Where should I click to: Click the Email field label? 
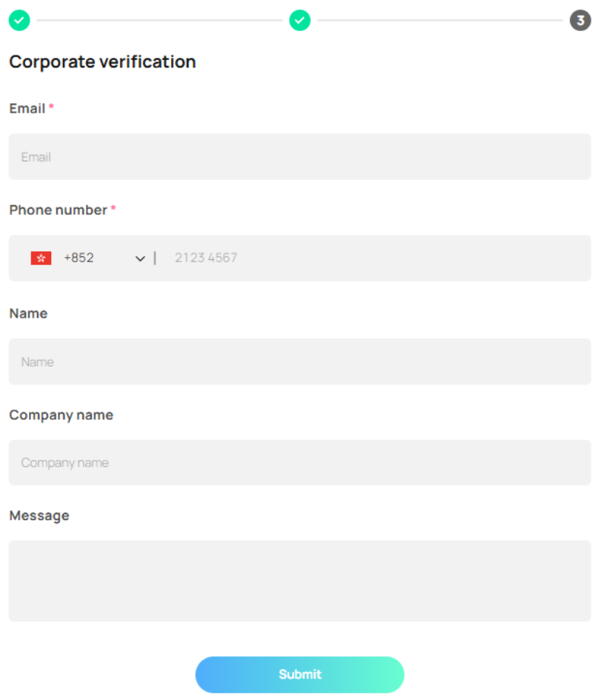27,109
